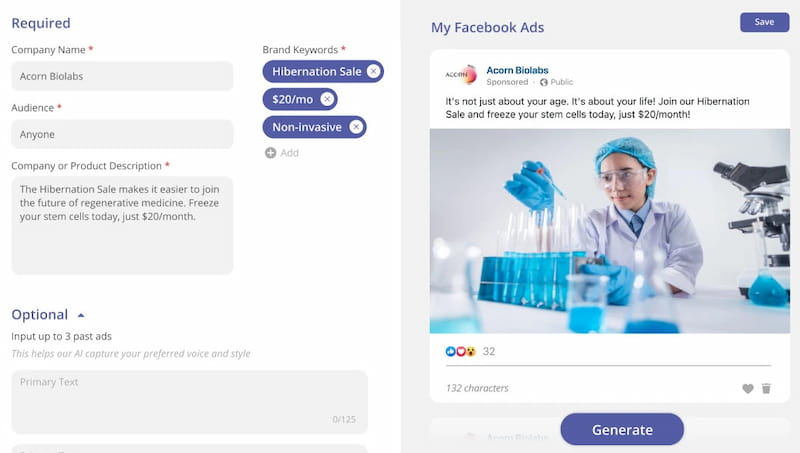Favorite the ad with the heart icon
800x453 pixels.
(x=748, y=389)
